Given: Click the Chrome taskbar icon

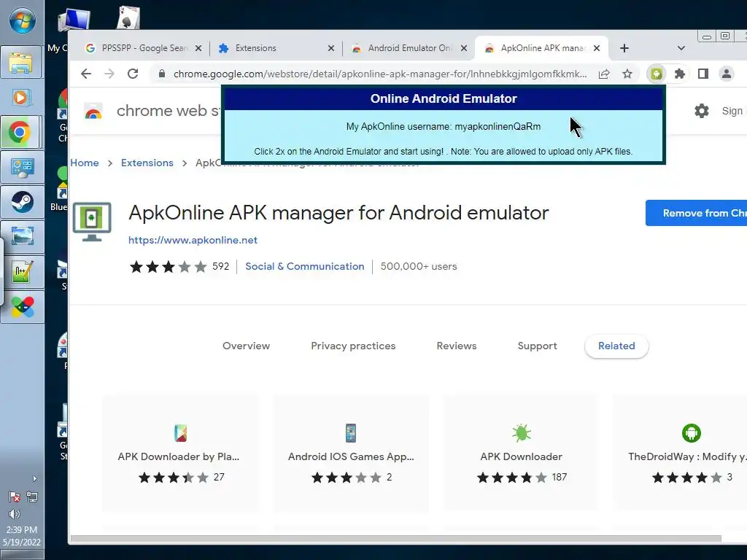Looking at the screenshot, I should point(21,133).
